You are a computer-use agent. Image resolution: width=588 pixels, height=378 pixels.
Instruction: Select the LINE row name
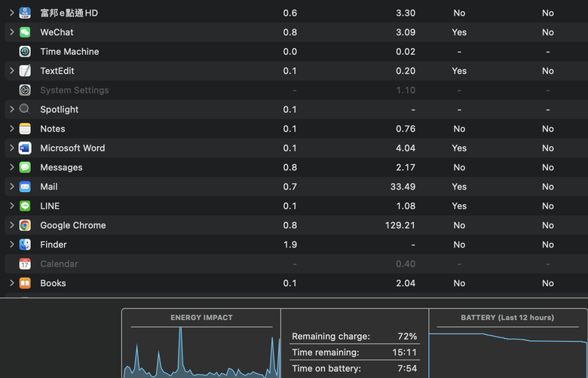(50, 206)
